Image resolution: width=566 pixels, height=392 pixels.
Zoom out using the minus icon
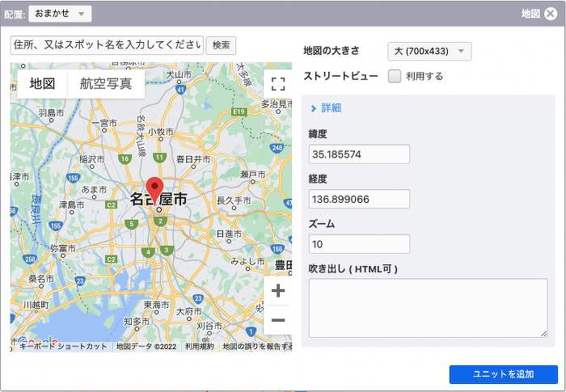pyautogui.click(x=277, y=321)
